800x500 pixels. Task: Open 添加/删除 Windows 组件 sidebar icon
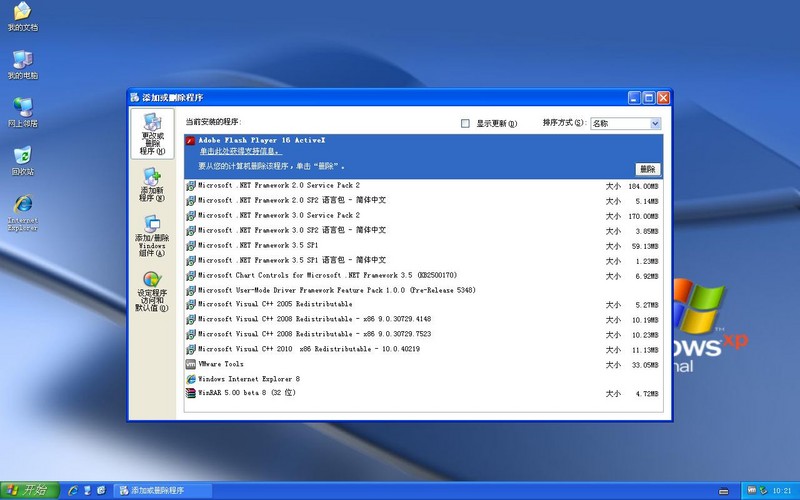152,236
